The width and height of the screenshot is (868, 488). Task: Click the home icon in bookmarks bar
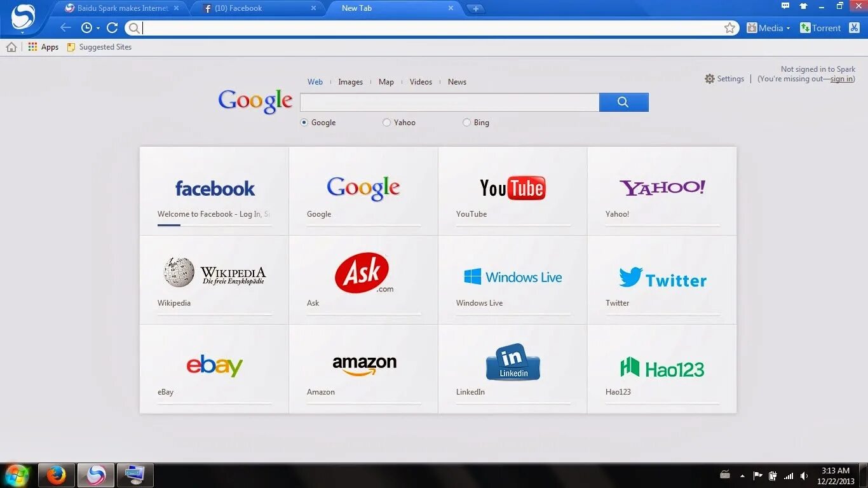pyautogui.click(x=11, y=47)
